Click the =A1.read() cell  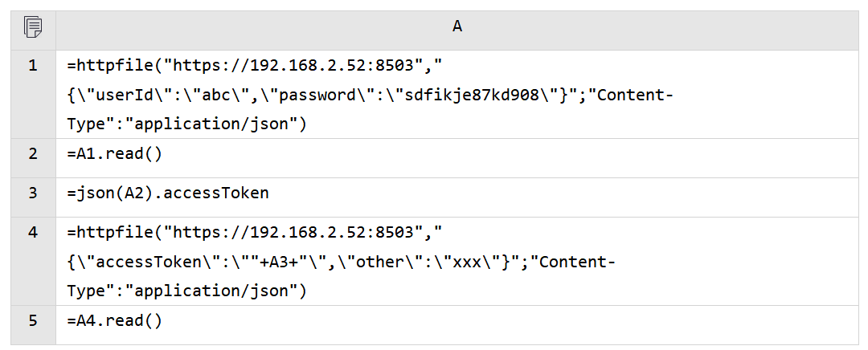116,153
